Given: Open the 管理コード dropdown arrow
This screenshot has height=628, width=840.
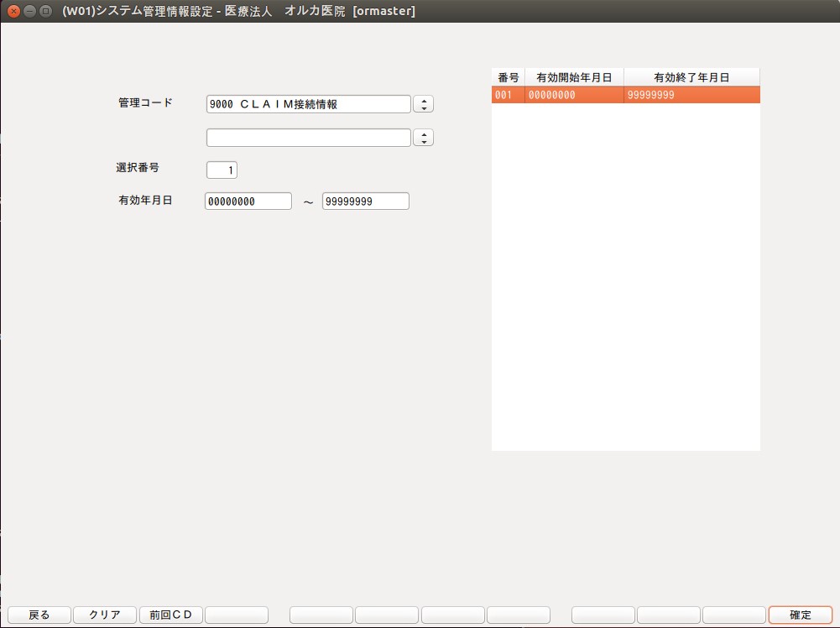Looking at the screenshot, I should point(424,104).
